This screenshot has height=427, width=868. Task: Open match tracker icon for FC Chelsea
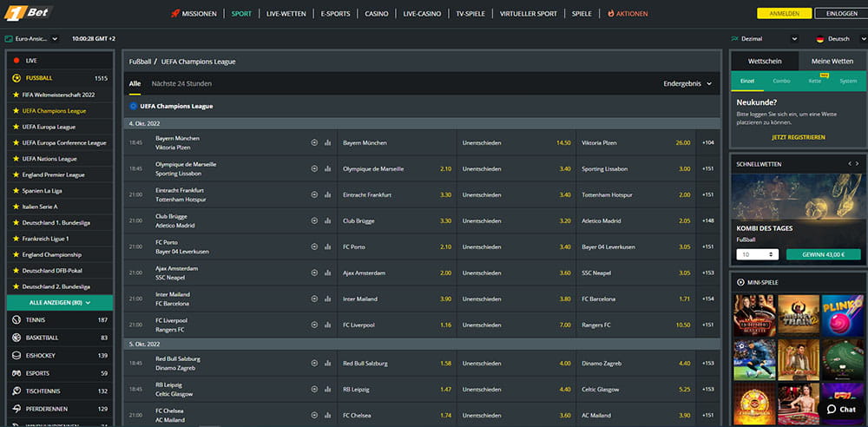tap(314, 416)
